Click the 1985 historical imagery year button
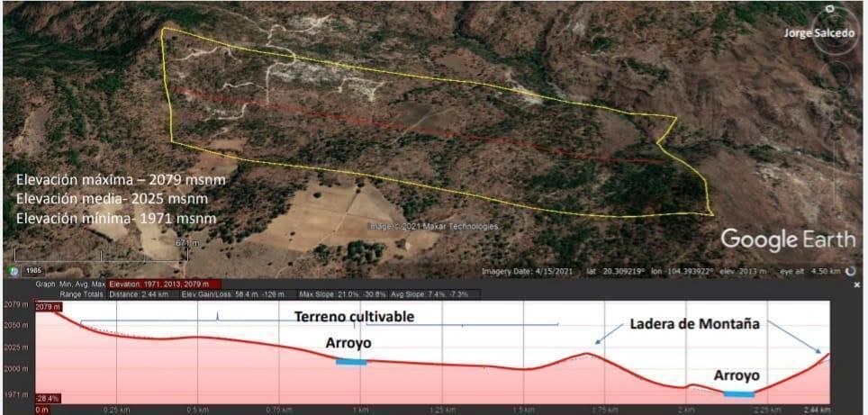868x415 pixels. (x=32, y=271)
